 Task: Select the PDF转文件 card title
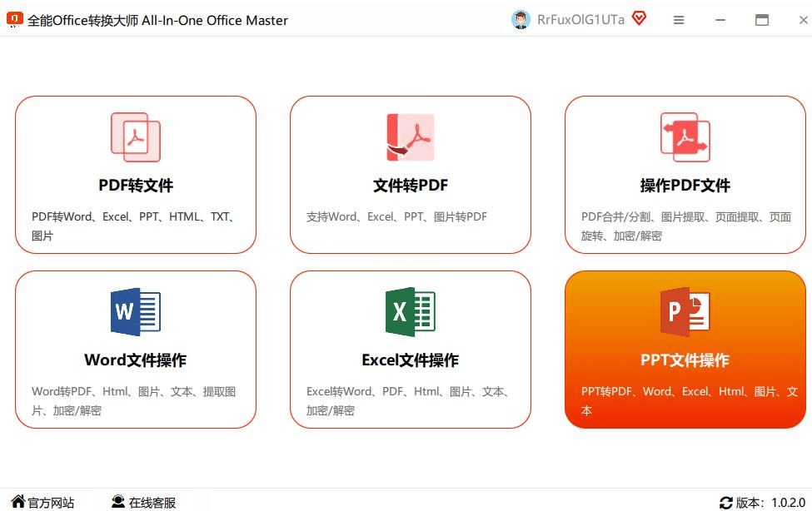click(x=136, y=186)
